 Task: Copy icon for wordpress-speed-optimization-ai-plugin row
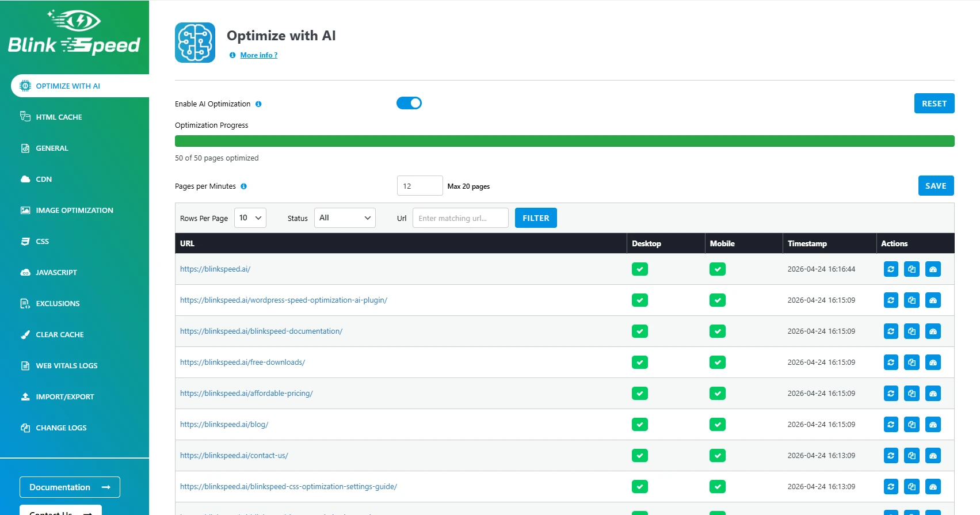[x=912, y=300]
